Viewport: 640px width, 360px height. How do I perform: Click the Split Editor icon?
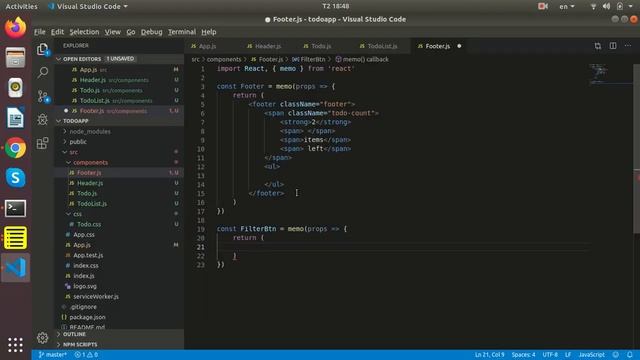[x=613, y=46]
